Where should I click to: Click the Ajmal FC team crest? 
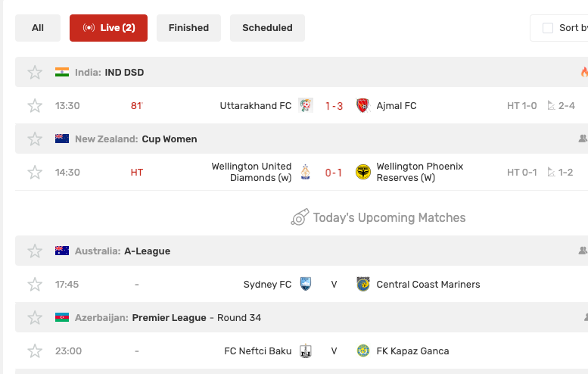click(362, 106)
